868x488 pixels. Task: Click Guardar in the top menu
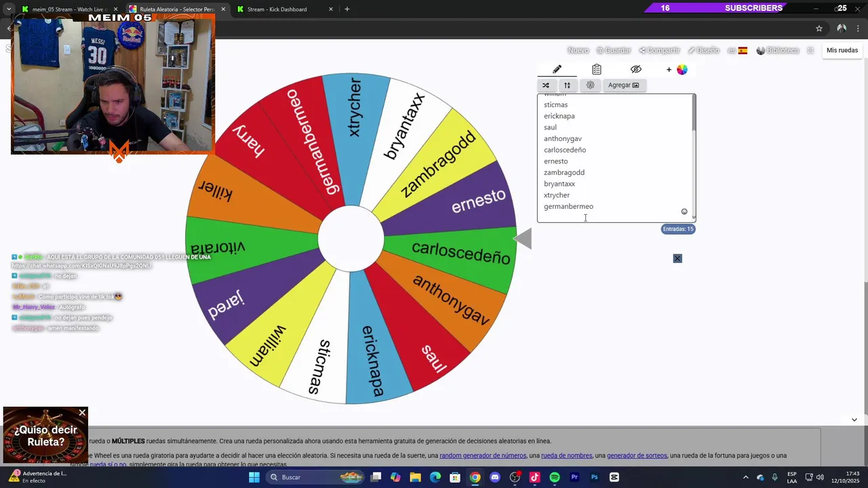tap(614, 50)
